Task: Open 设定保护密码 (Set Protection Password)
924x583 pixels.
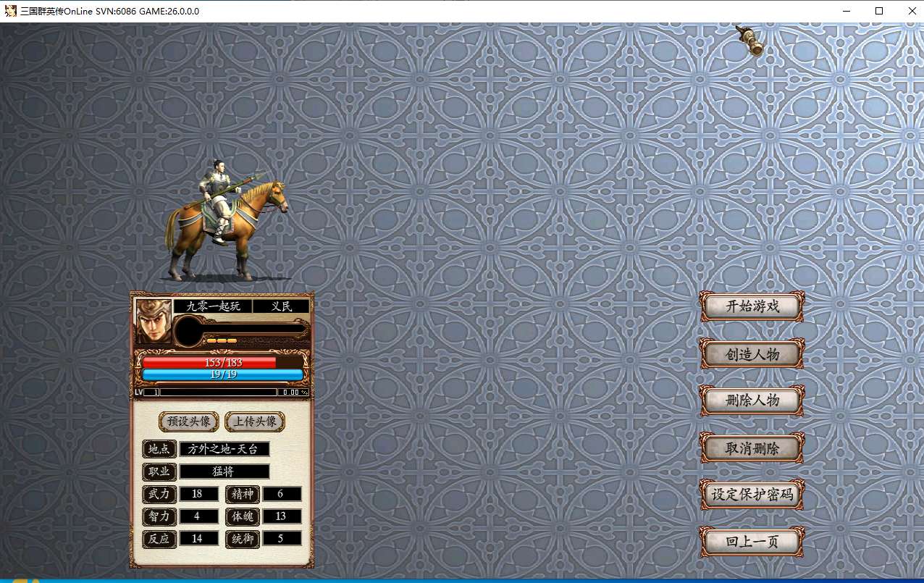Action: (752, 495)
